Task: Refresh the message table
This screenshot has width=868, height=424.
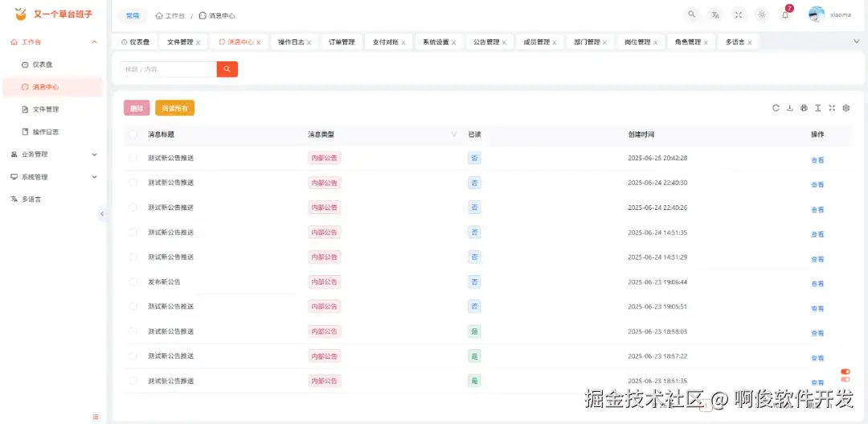Action: tap(776, 108)
